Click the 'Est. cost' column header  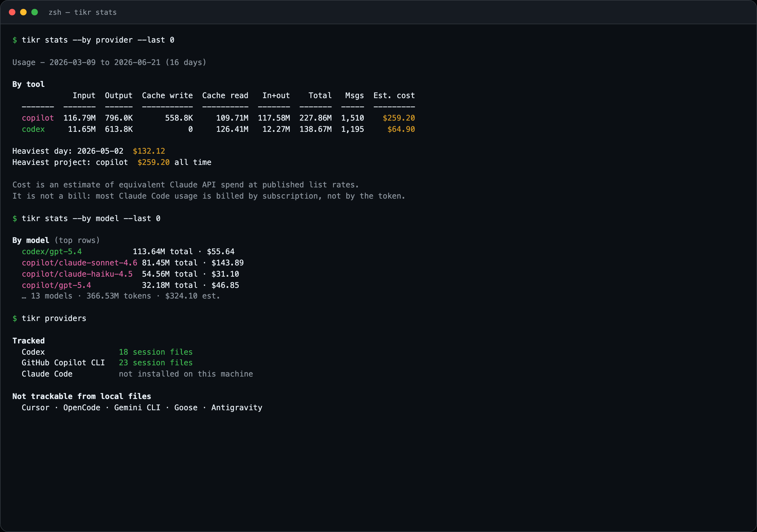coord(394,95)
